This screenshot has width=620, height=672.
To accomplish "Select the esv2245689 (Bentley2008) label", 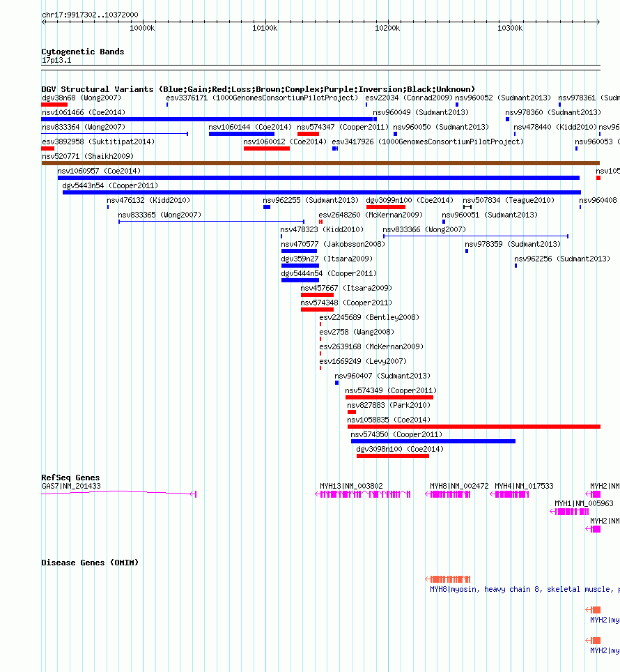I will point(369,317).
